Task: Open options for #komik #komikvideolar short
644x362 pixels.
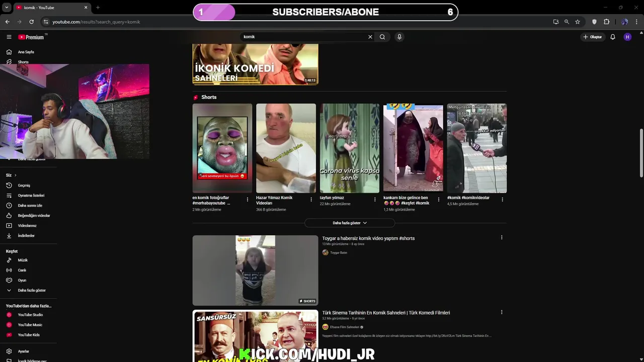Action: coord(502,200)
